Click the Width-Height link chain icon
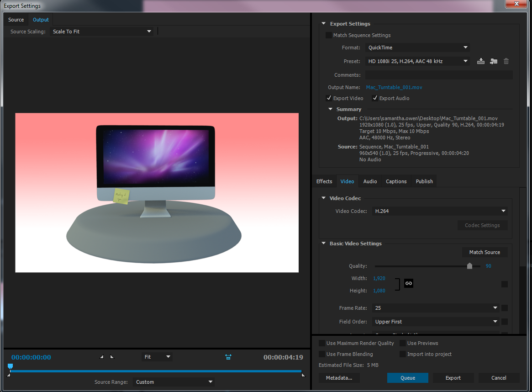 coord(408,283)
